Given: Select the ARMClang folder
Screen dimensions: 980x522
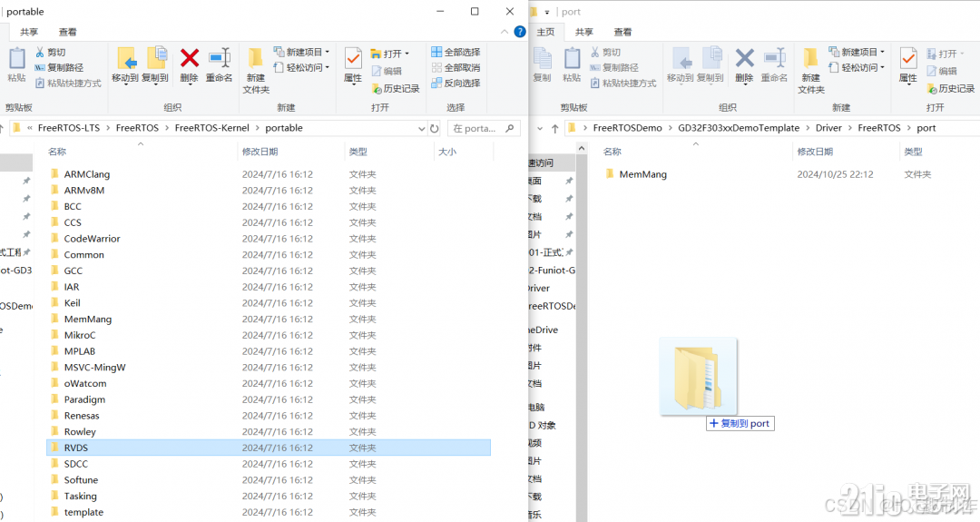Looking at the screenshot, I should pos(87,174).
